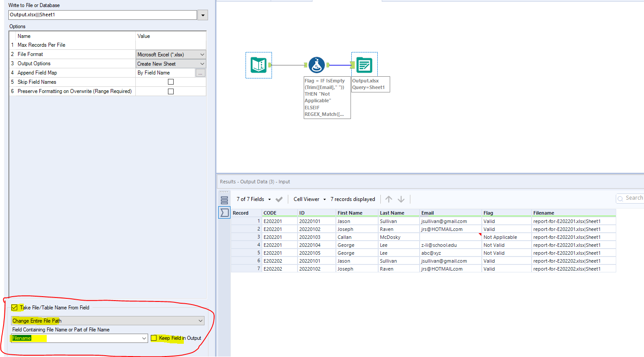Enable the Keep Field in Output checkbox
Image resolution: width=644 pixels, height=357 pixels.
154,338
